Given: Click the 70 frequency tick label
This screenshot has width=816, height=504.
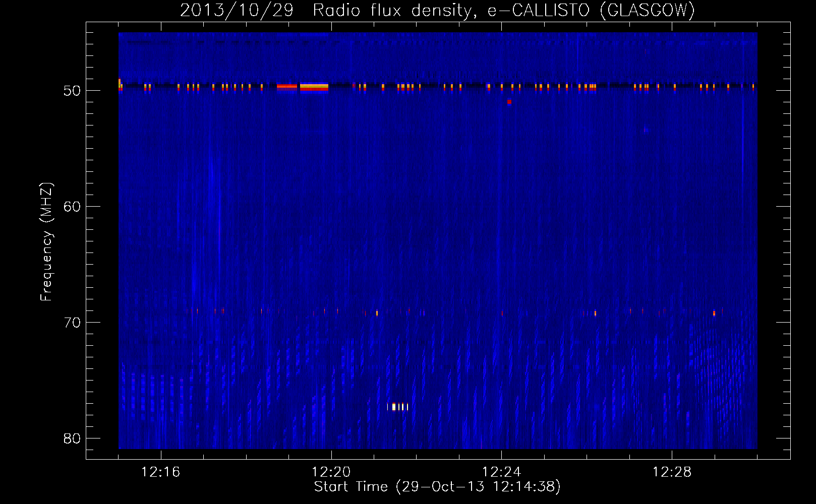Looking at the screenshot, I should 72,323.
